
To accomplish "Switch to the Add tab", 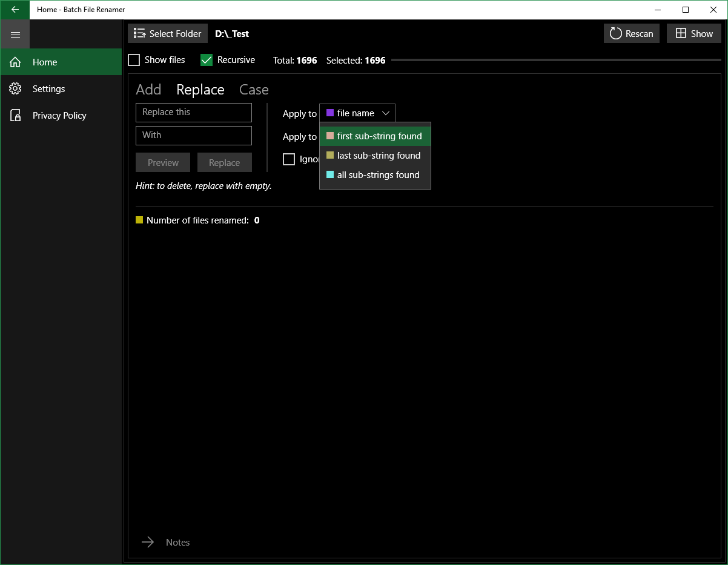I will pos(148,90).
